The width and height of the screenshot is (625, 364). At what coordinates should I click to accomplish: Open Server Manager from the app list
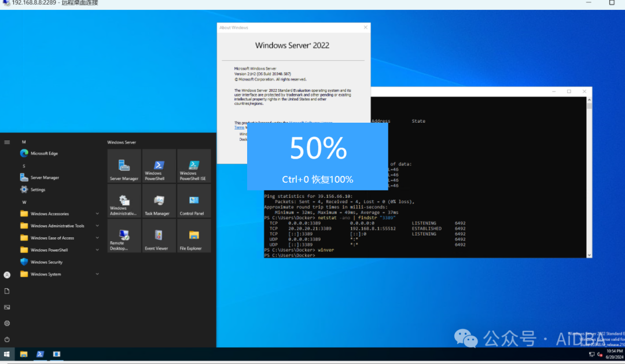click(x=60, y=178)
